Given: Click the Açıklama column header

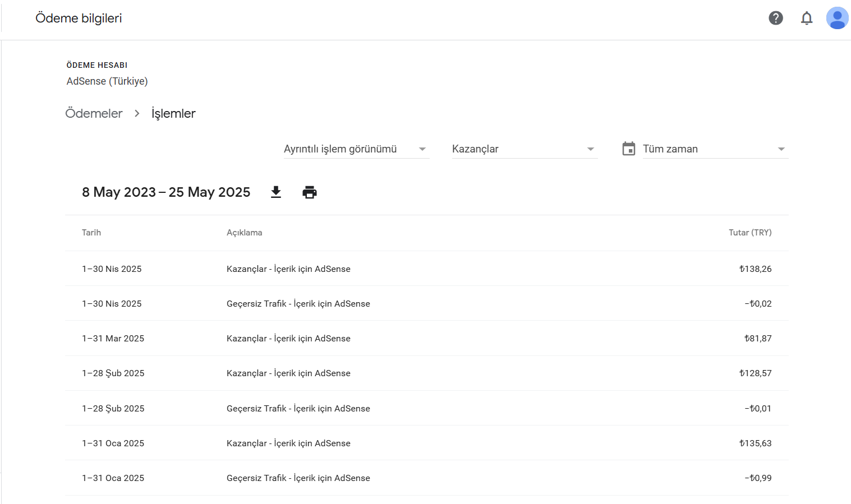Looking at the screenshot, I should 245,233.
